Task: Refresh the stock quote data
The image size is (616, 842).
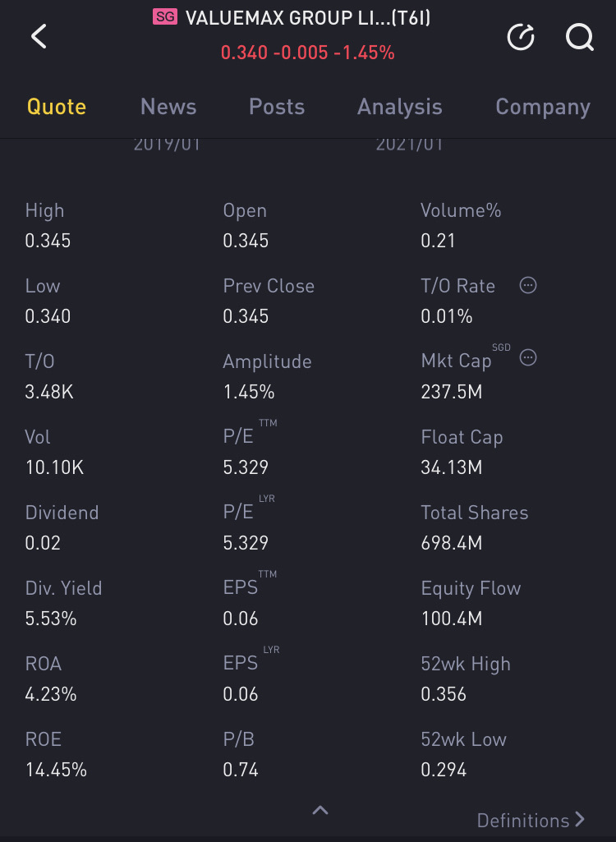Action: coord(521,37)
